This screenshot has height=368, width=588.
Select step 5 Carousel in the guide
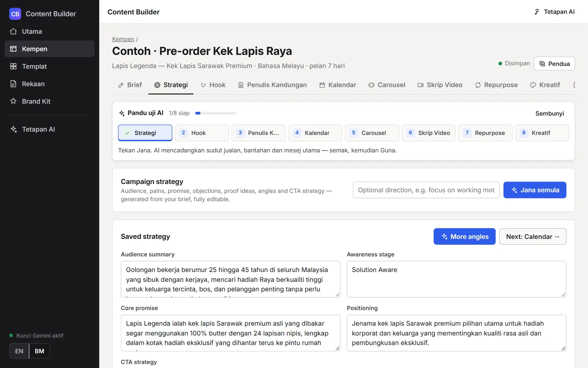tap(372, 133)
